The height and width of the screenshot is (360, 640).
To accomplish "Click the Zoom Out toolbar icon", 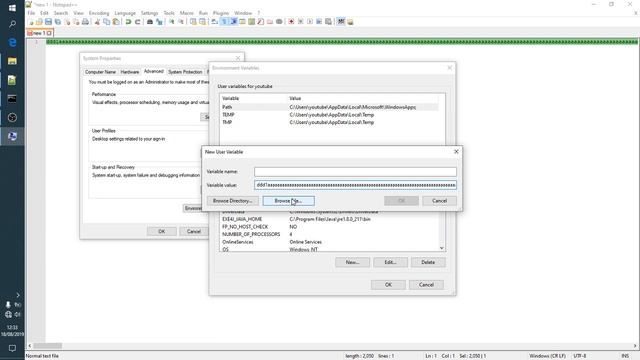I will coord(180,22).
